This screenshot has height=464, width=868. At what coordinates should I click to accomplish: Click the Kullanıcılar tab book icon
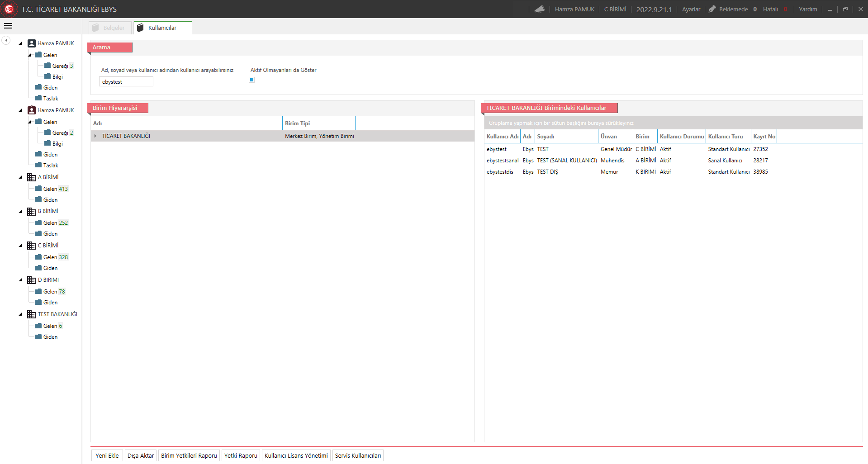click(140, 28)
